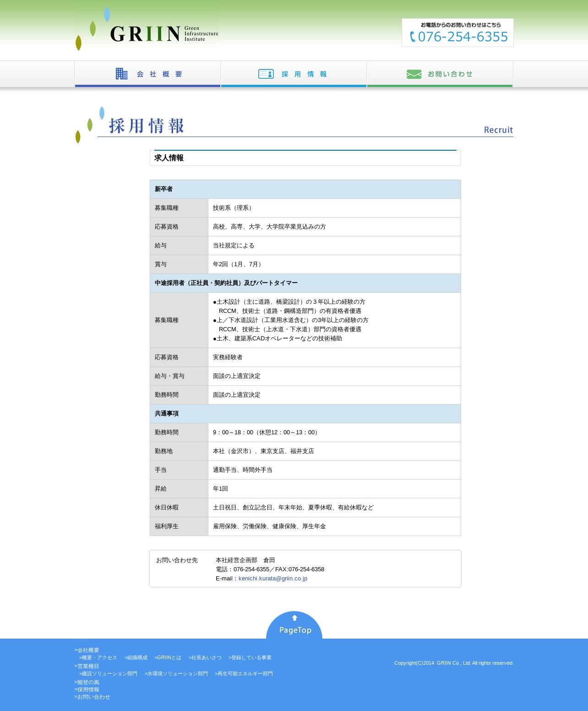This screenshot has width=588, height=711.
Task: Click the 電話：076-254-6355／FAX line
Action: pyautogui.click(x=270, y=569)
